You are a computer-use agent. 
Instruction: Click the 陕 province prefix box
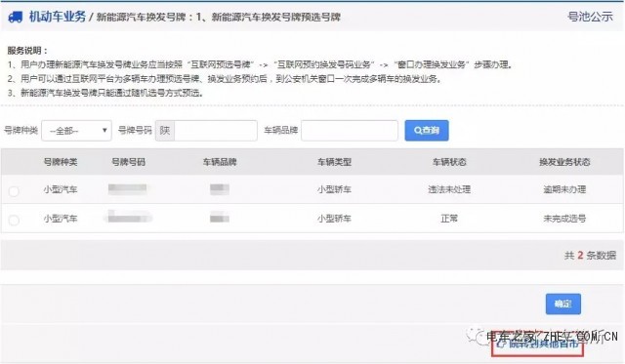click(165, 130)
